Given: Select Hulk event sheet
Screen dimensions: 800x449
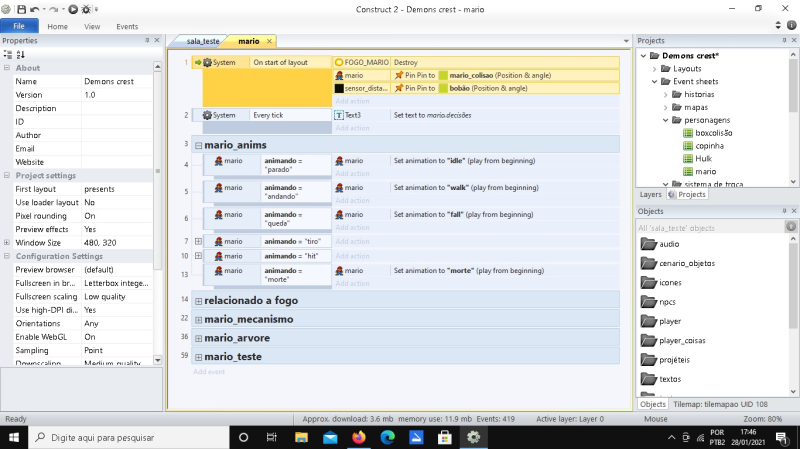Looking at the screenshot, I should point(703,159).
